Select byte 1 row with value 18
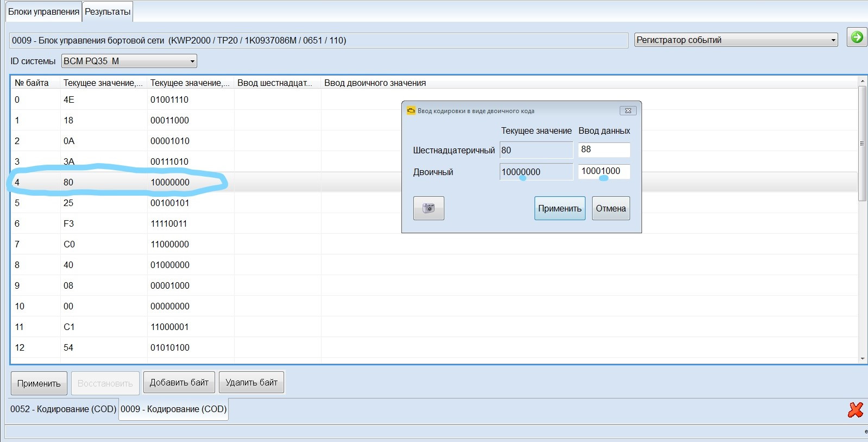The width and height of the screenshot is (868, 442). click(434, 120)
